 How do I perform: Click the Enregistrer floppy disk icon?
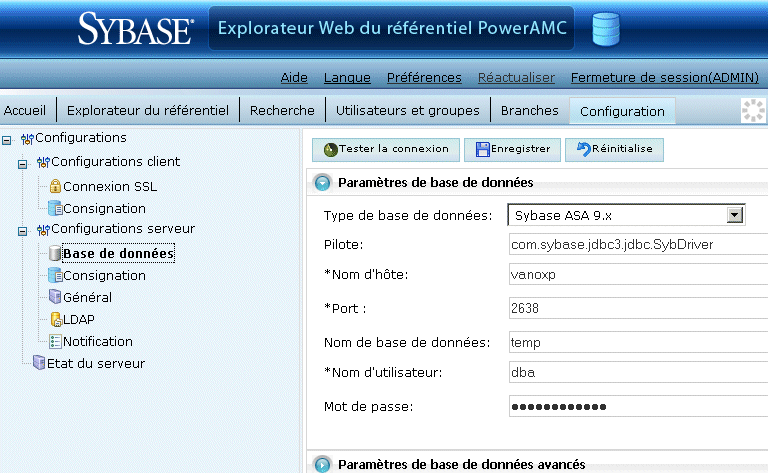coord(482,150)
